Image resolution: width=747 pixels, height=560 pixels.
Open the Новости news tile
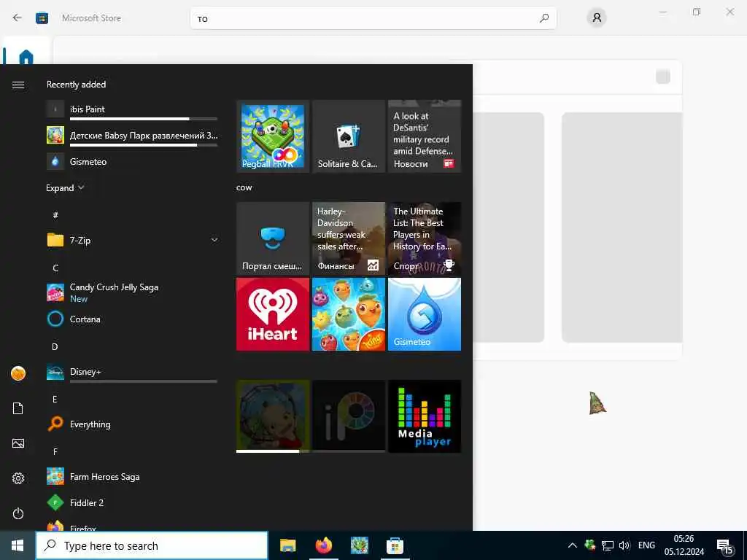[x=425, y=136]
